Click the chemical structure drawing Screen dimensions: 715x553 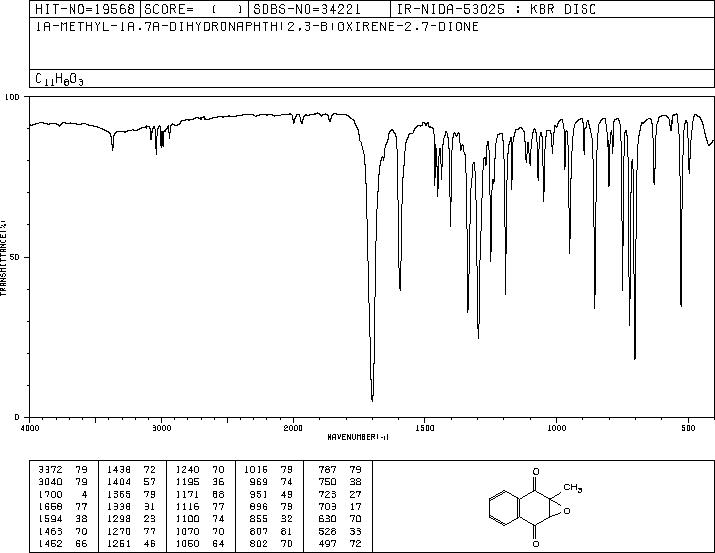536,507
